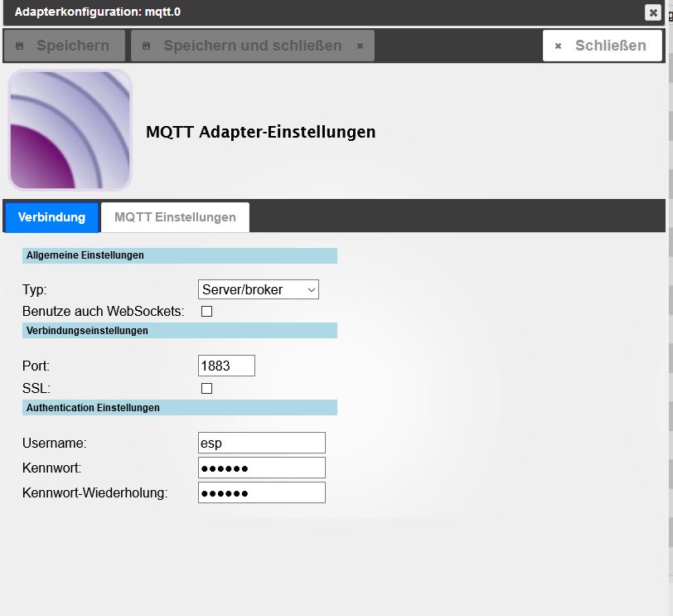This screenshot has height=616, width=673.
Task: Click the Kennwort-Wiederholung: label
Action: tap(94, 492)
